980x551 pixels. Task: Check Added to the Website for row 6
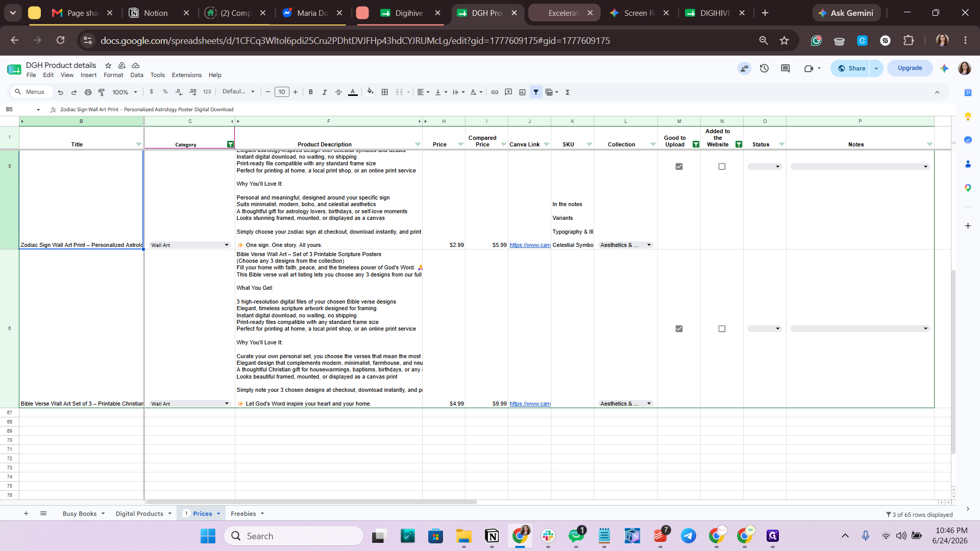click(722, 329)
